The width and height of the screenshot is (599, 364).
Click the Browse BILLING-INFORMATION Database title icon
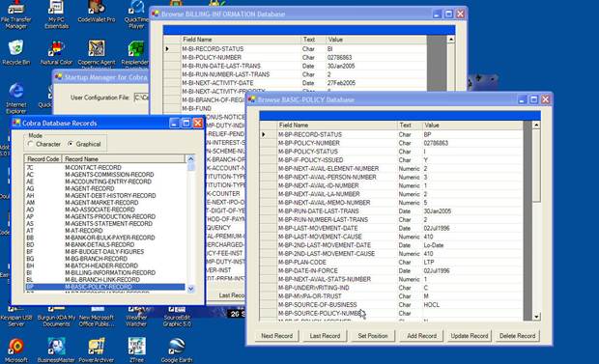click(x=156, y=14)
